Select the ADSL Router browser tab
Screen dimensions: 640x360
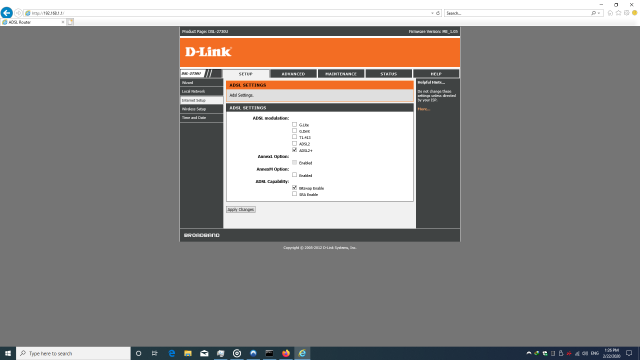[x=33, y=22]
